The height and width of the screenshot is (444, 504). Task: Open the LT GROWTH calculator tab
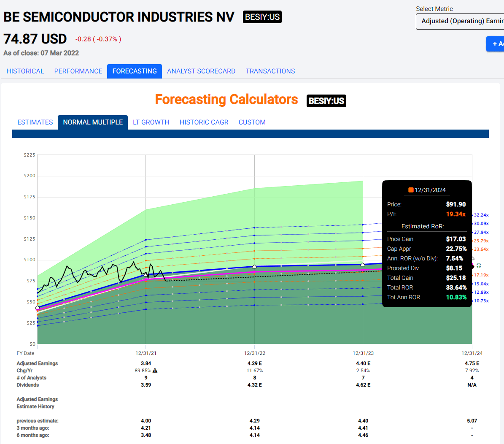point(151,122)
